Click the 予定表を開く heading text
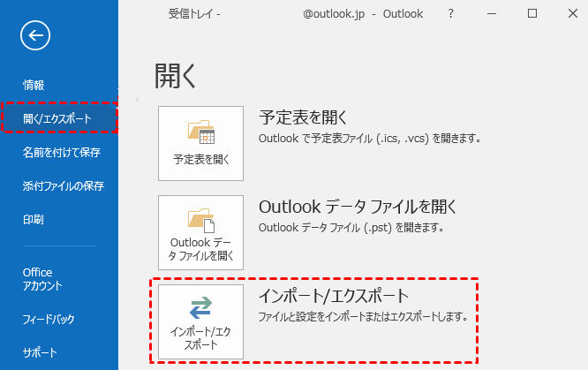Viewport: 588px width, 370px height. (x=303, y=117)
